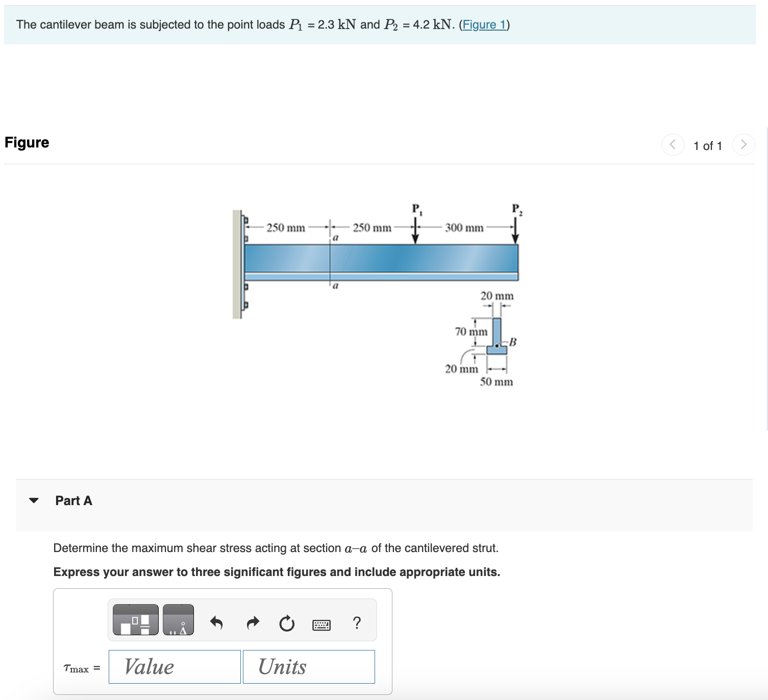Click inside the Value answer field
Image resolution: width=768 pixels, height=700 pixels.
coord(174,666)
